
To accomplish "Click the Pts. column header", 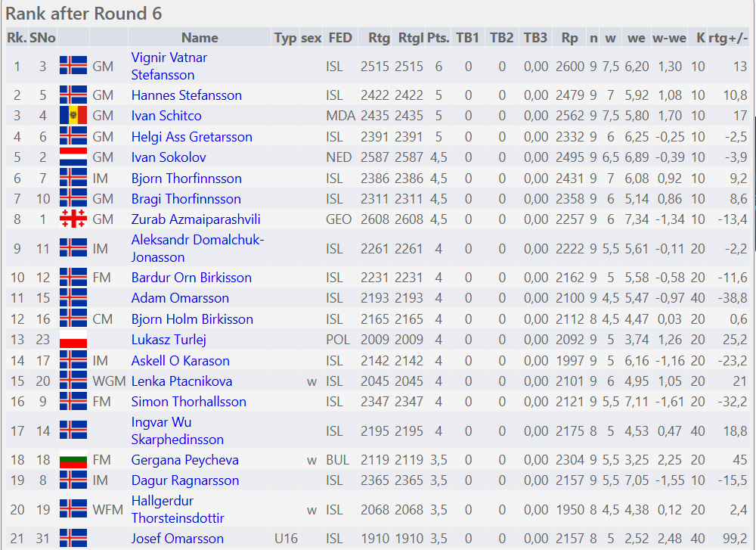I will click(438, 38).
